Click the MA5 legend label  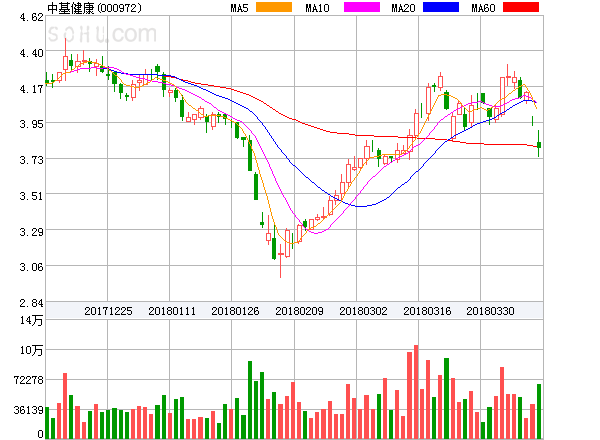click(x=240, y=8)
